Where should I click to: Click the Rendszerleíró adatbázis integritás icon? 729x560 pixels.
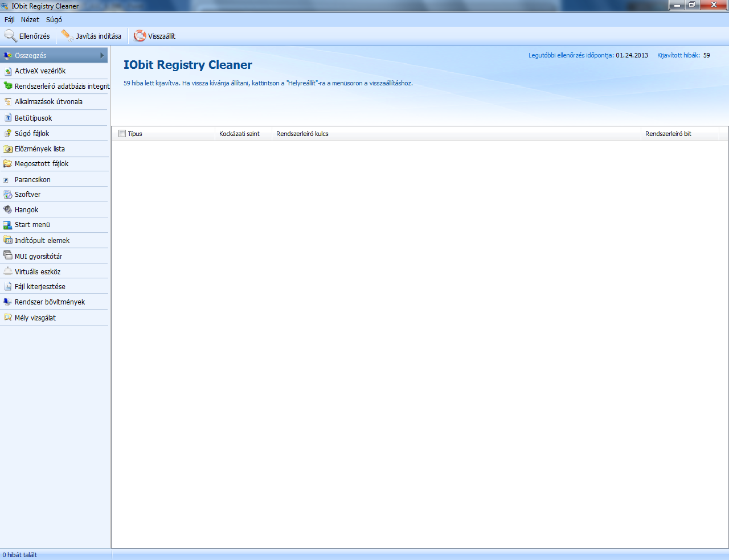[8, 86]
